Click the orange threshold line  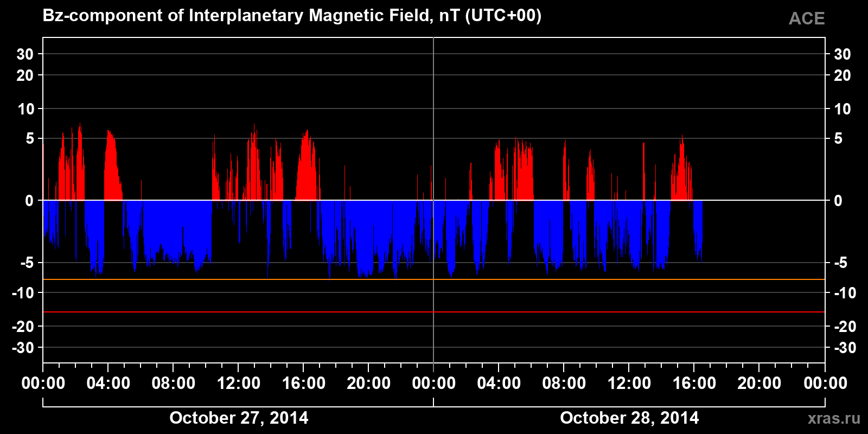click(434, 279)
